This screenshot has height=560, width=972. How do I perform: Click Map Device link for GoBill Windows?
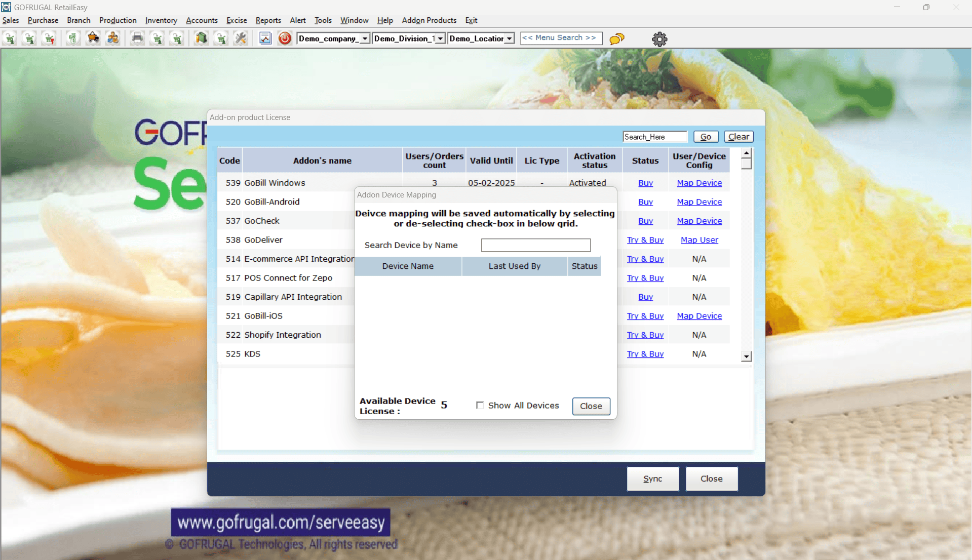click(699, 183)
